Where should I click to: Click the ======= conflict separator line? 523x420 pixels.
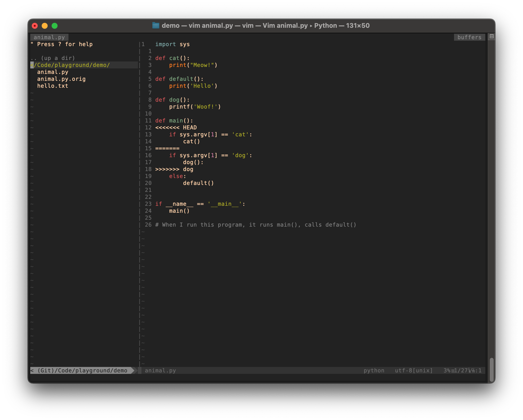click(167, 148)
